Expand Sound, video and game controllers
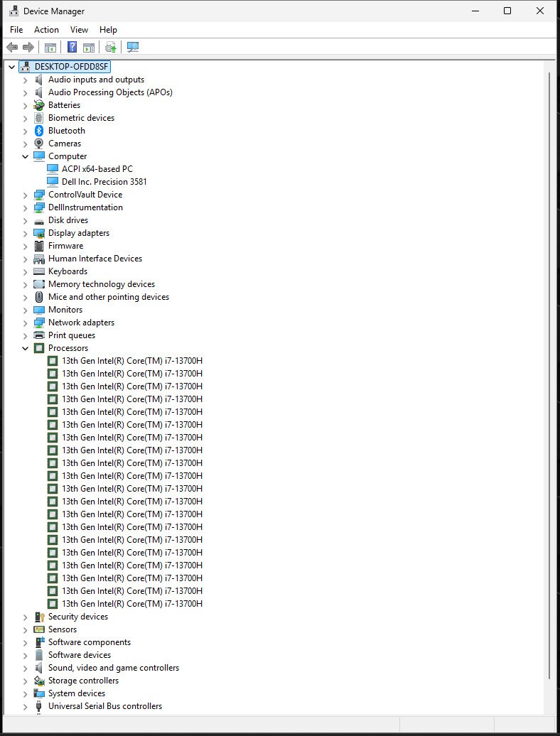This screenshot has height=736, width=560. (x=26, y=668)
